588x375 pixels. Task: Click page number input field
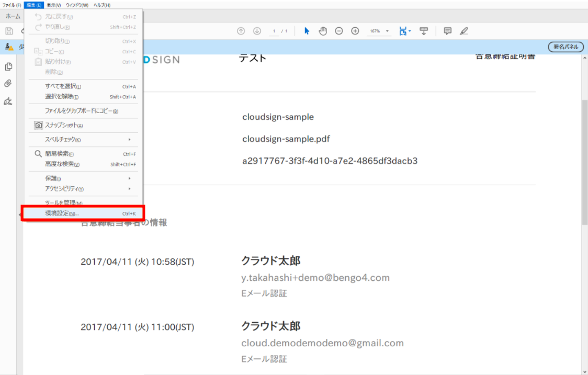click(x=274, y=31)
